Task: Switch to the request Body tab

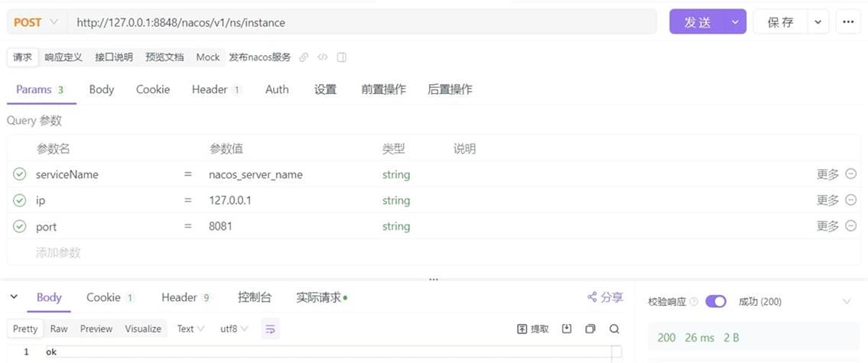Action: (101, 89)
